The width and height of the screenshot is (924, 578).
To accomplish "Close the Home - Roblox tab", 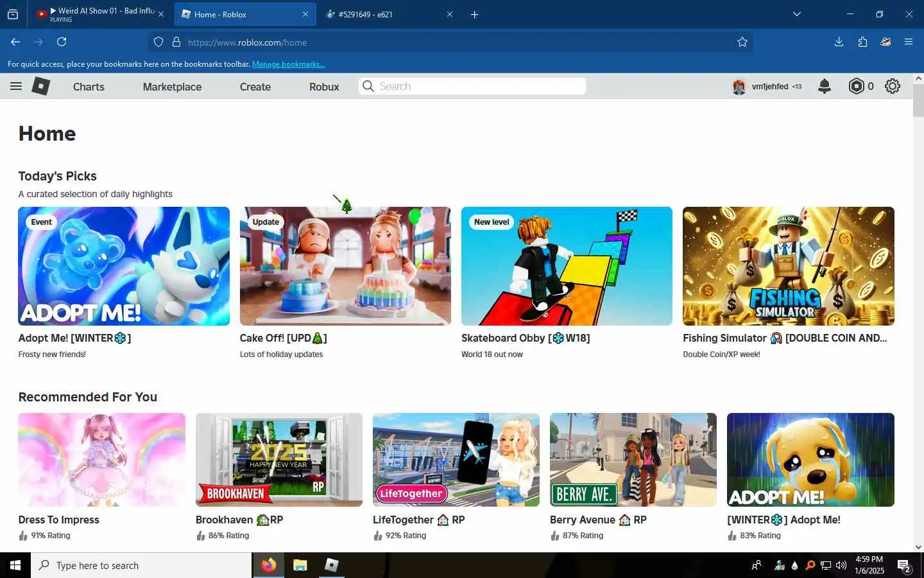I will coord(305,14).
